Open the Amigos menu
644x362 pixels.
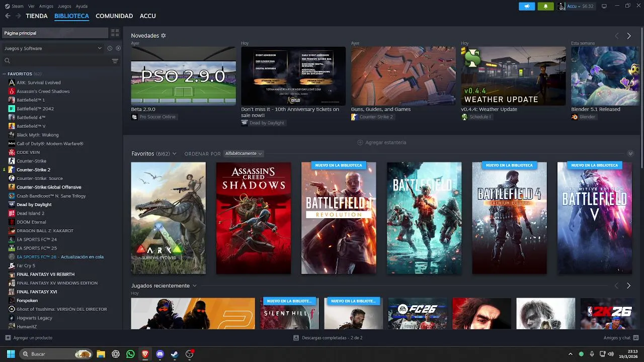click(x=46, y=6)
